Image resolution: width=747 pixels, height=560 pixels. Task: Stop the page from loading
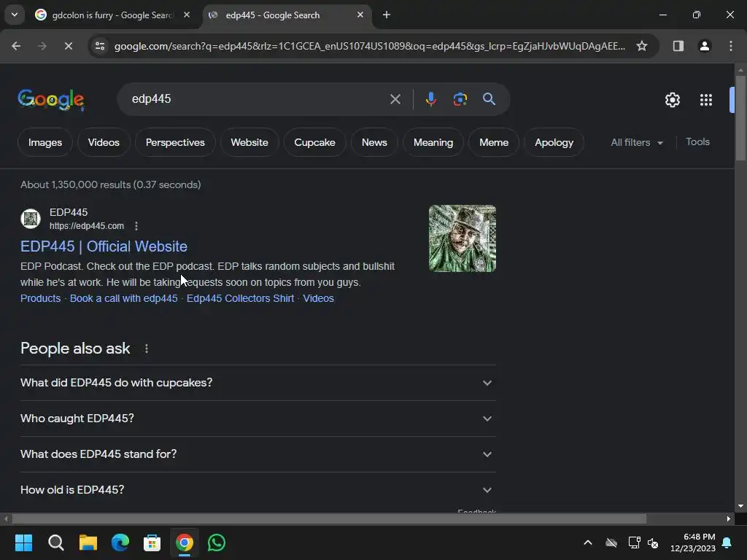68,46
